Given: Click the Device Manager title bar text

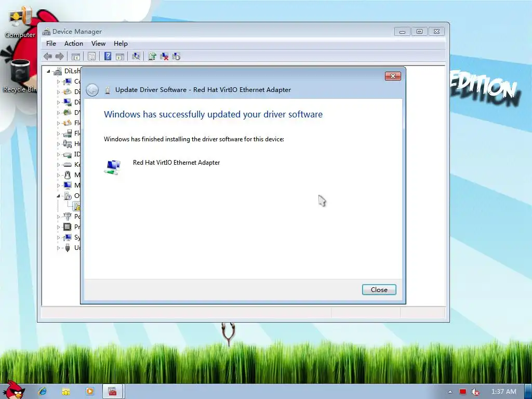Looking at the screenshot, I should click(x=77, y=32).
